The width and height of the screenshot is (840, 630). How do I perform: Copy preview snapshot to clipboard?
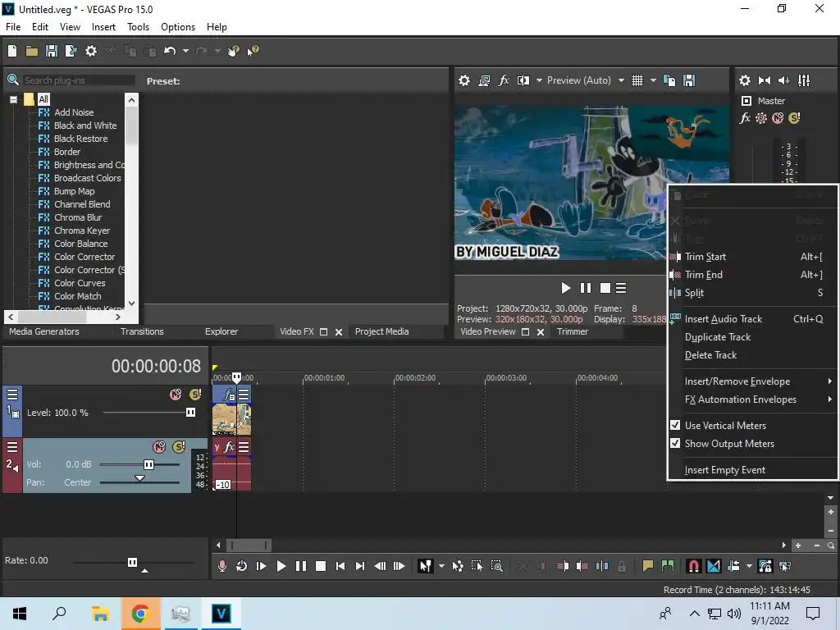click(x=669, y=80)
